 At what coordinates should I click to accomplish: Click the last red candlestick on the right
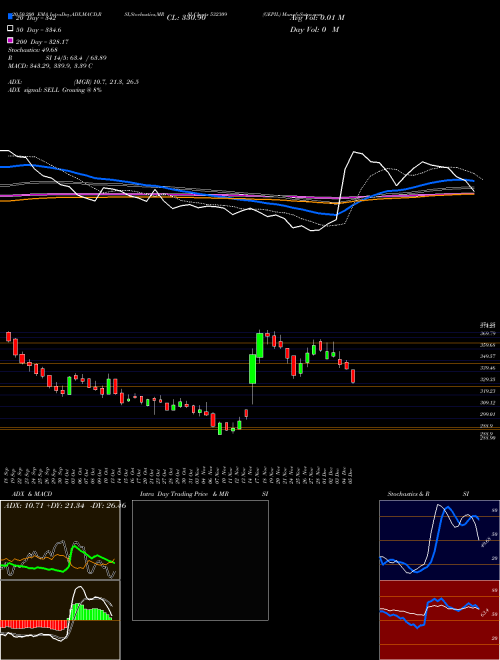click(x=353, y=376)
